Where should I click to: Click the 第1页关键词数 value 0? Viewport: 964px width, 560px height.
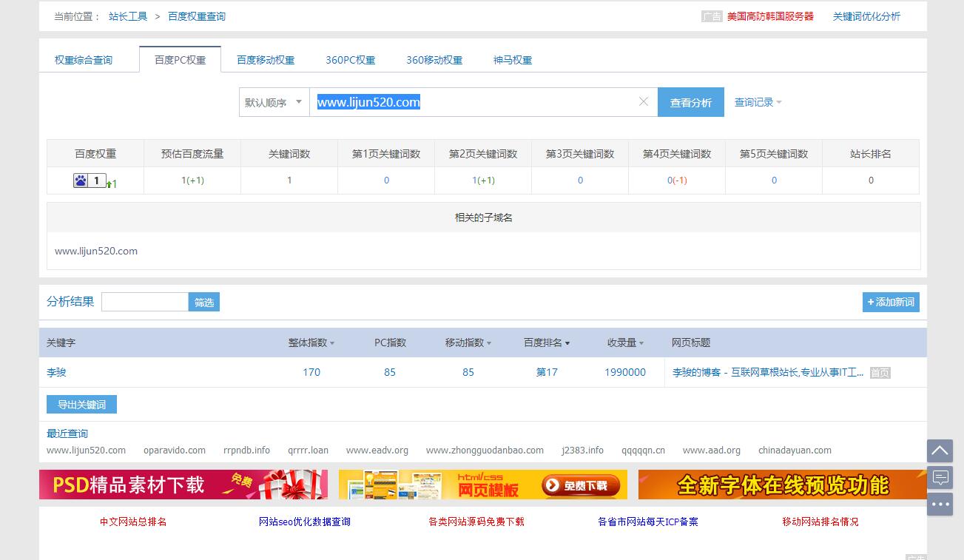pyautogui.click(x=386, y=181)
